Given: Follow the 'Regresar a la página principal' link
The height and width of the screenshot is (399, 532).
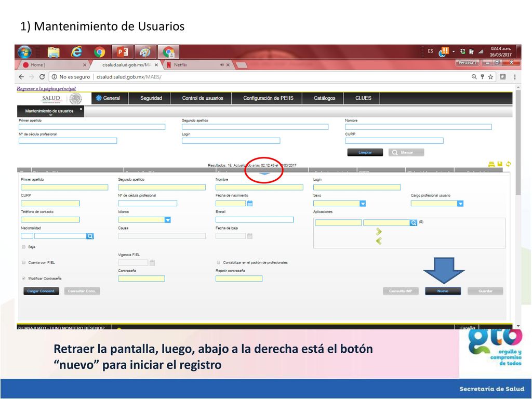Looking at the screenshot, I should point(46,88).
